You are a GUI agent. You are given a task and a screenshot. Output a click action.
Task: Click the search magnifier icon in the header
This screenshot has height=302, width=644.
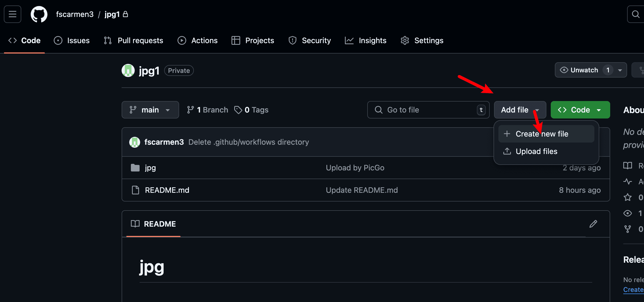636,14
